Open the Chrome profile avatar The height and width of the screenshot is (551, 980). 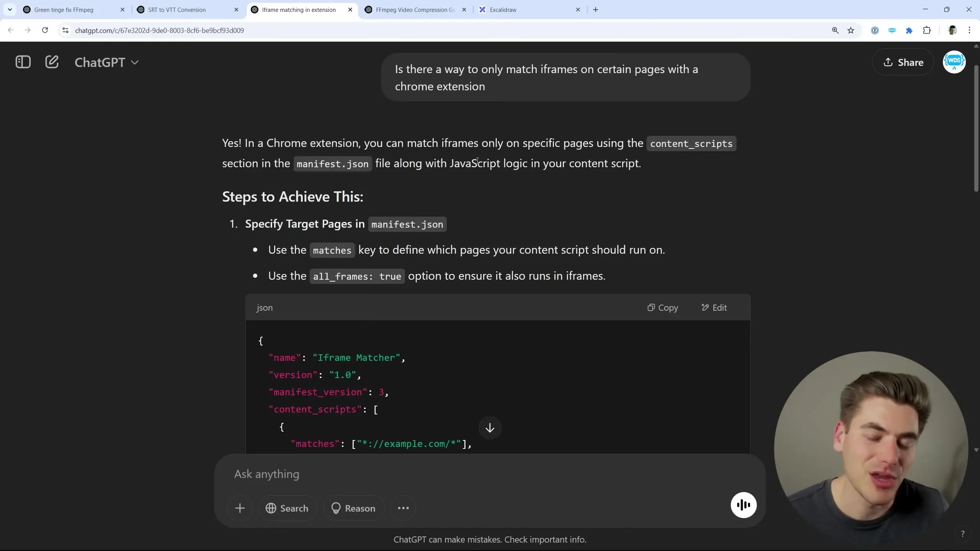(x=952, y=30)
